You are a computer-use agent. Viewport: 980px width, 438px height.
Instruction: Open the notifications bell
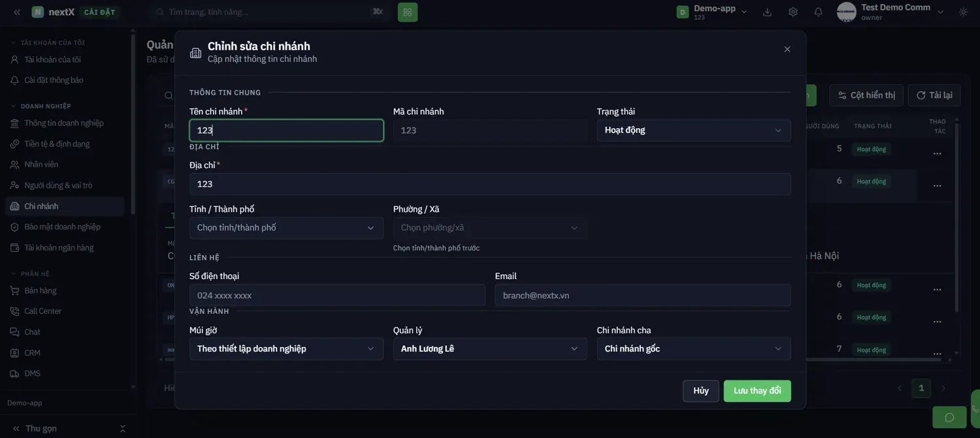pyautogui.click(x=818, y=12)
